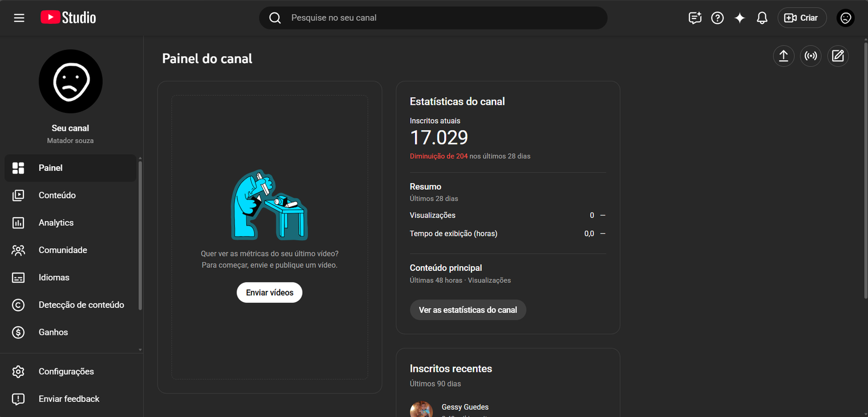The image size is (868, 417).
Task: Open Ganhos in the sidebar
Action: pos(53,332)
